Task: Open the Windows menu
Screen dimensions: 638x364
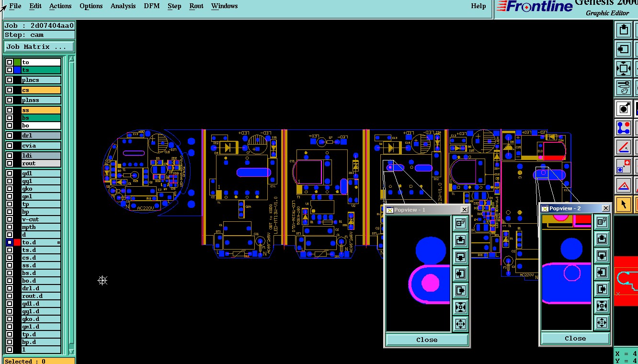Action: click(x=225, y=6)
